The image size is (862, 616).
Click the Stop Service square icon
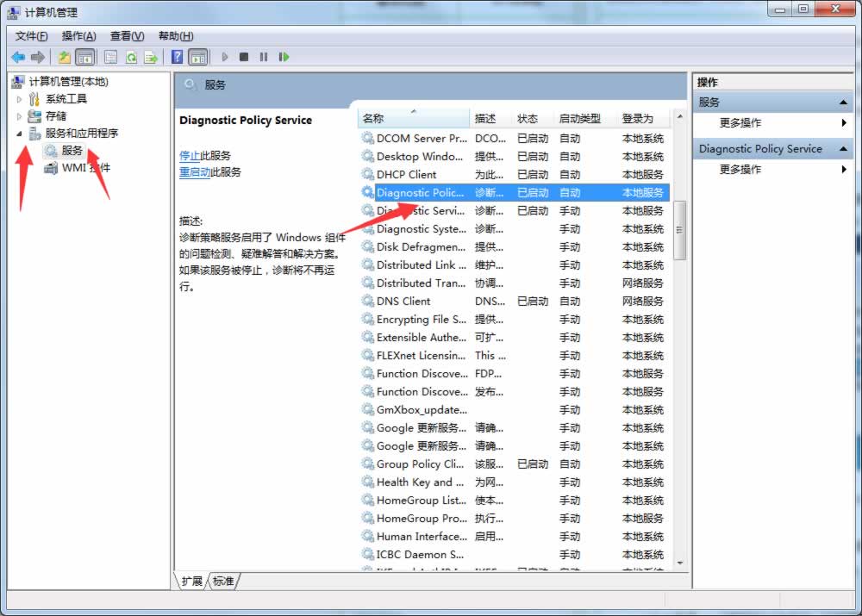pyautogui.click(x=244, y=57)
